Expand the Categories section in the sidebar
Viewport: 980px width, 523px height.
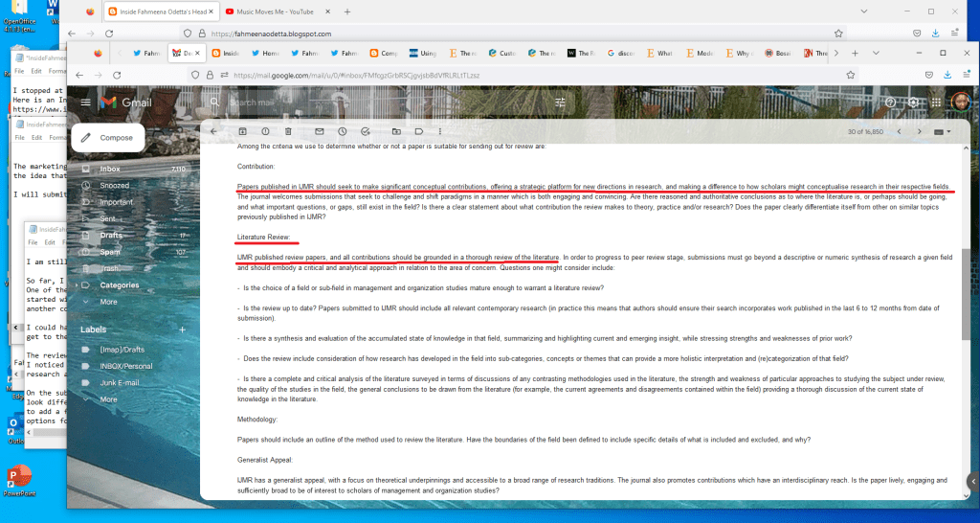click(x=120, y=285)
